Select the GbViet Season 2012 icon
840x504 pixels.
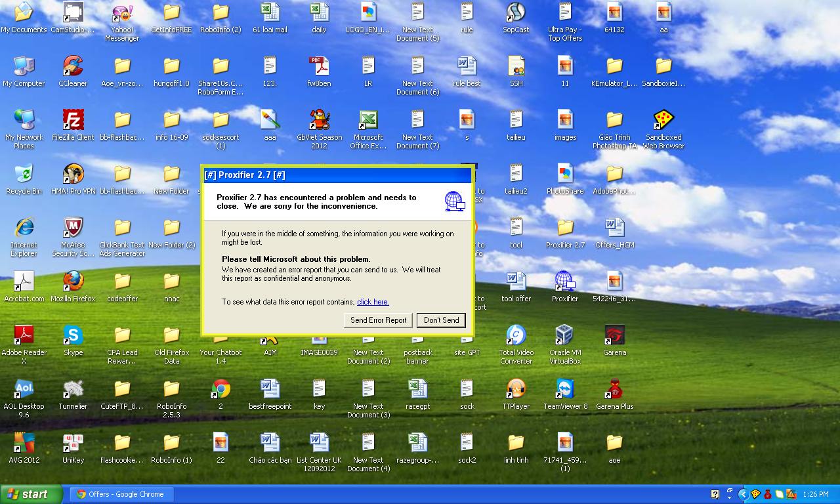coord(319,129)
